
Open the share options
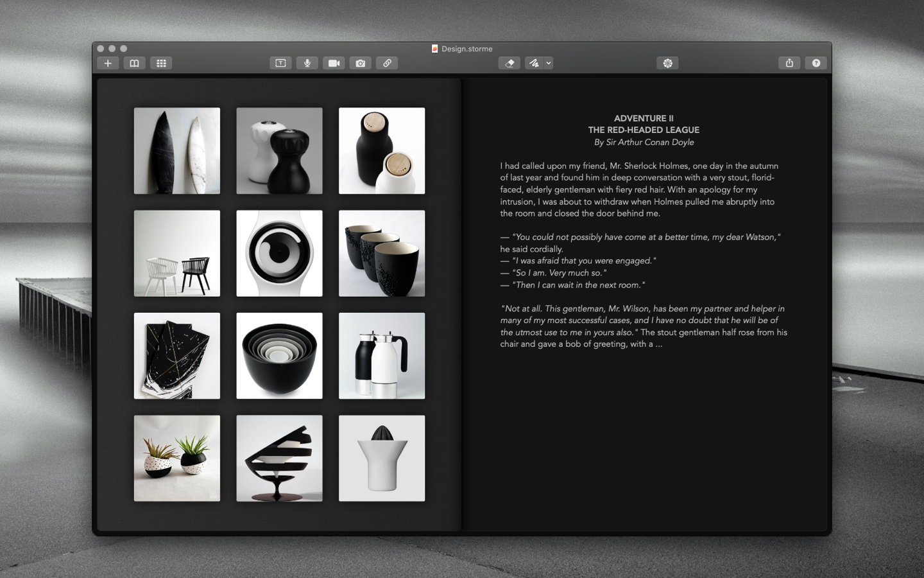pos(789,63)
